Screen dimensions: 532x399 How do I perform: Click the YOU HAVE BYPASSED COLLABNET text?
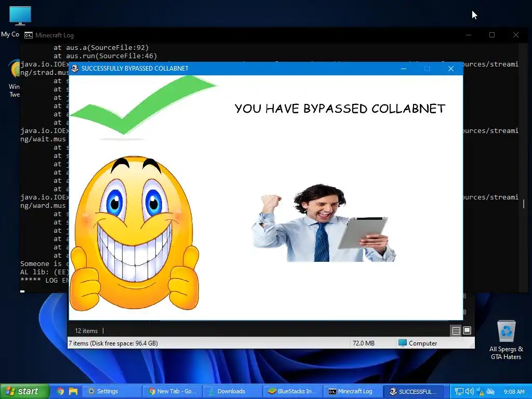click(340, 109)
